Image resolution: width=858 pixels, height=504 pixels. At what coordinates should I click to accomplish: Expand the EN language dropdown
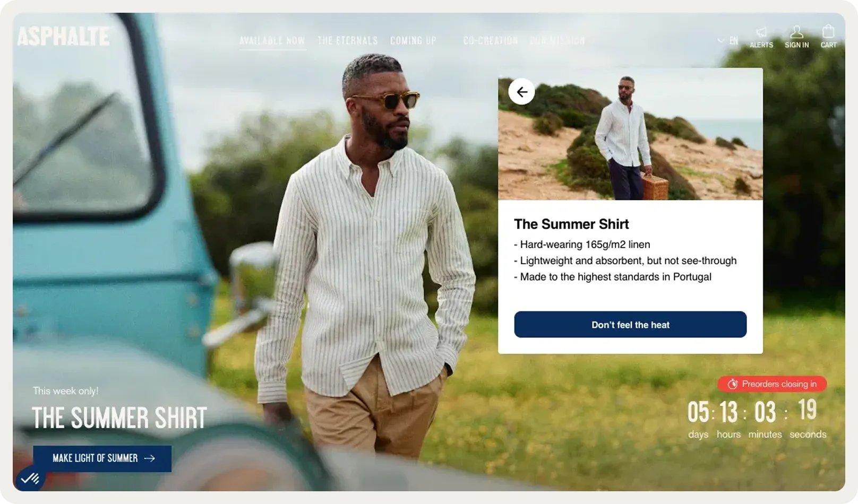tap(728, 40)
